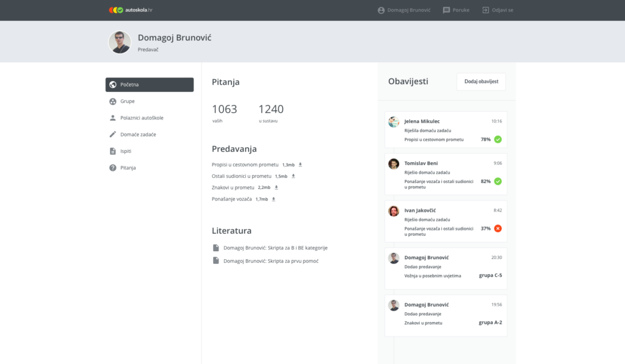The height and width of the screenshot is (364, 625).
Task: Open Skripta za B i BE kategorije
Action: 275,248
